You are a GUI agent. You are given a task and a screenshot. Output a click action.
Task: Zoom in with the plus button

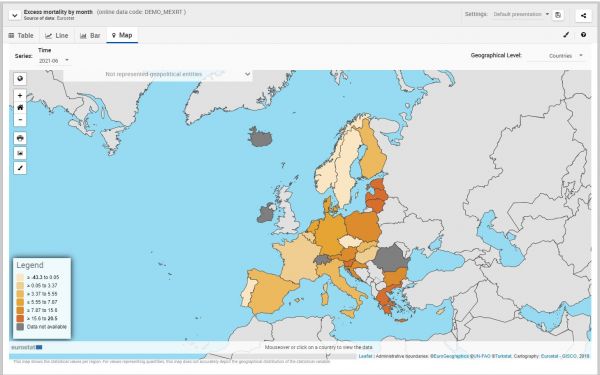(x=20, y=95)
